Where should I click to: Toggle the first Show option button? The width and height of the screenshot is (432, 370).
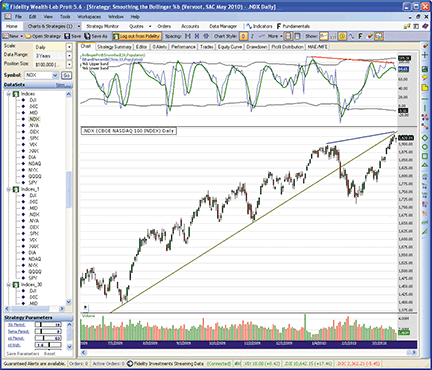(x=323, y=36)
